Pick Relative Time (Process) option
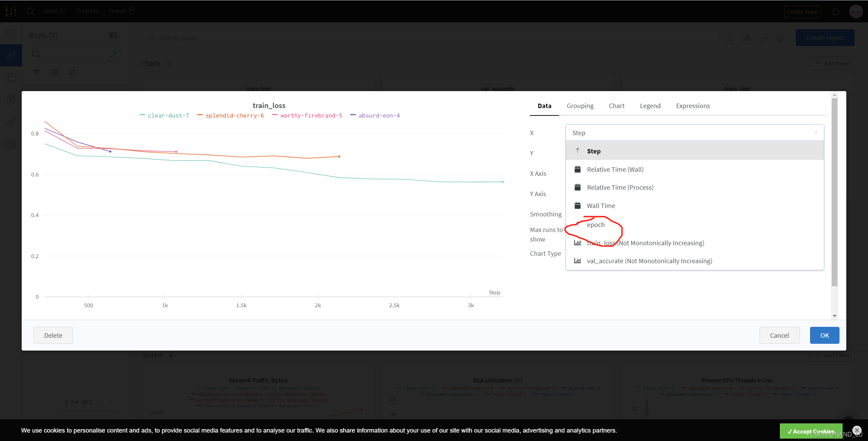868x441 pixels. (x=620, y=187)
